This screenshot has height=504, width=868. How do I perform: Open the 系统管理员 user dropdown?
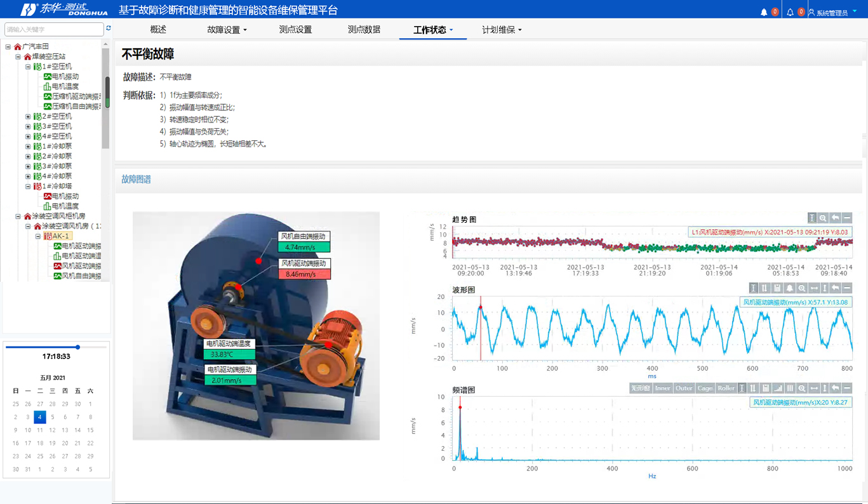point(836,12)
